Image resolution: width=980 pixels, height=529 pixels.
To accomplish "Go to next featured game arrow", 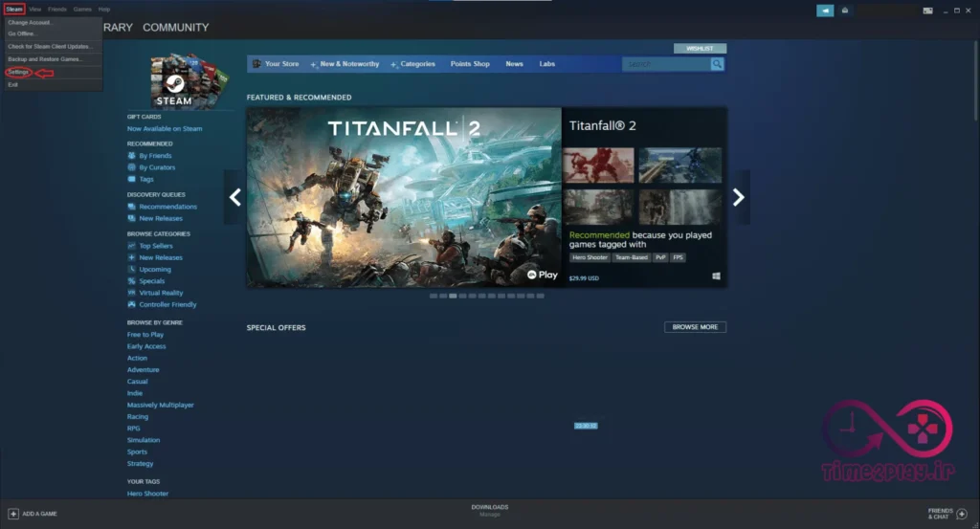I will click(x=739, y=197).
